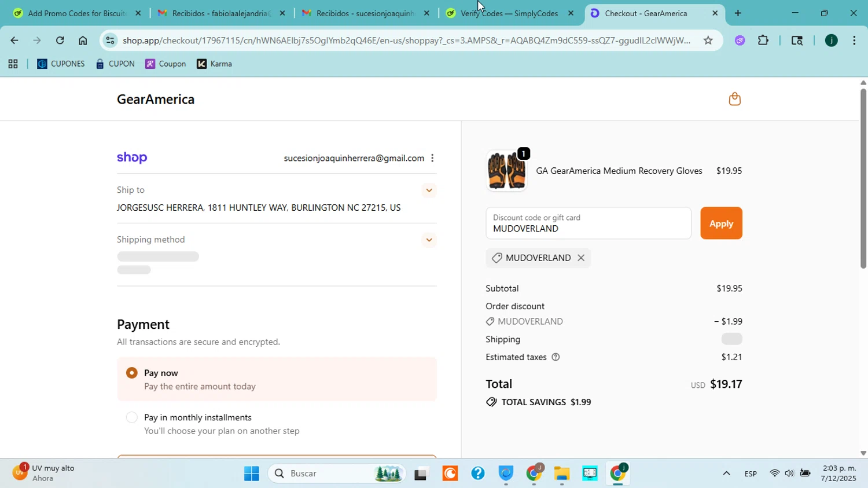Open the clock and date tray area

838,474
